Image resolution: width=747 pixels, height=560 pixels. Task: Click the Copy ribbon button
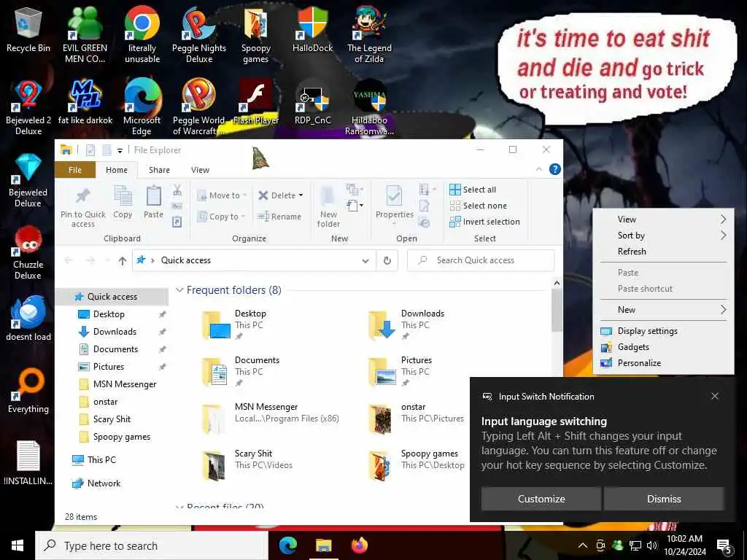(123, 203)
